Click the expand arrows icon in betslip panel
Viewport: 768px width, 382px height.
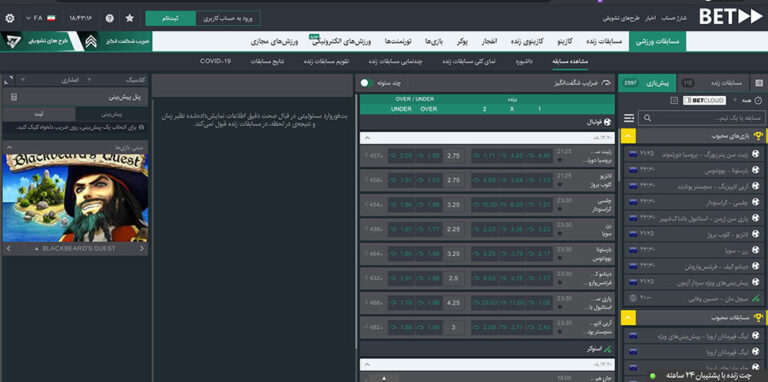(9, 79)
